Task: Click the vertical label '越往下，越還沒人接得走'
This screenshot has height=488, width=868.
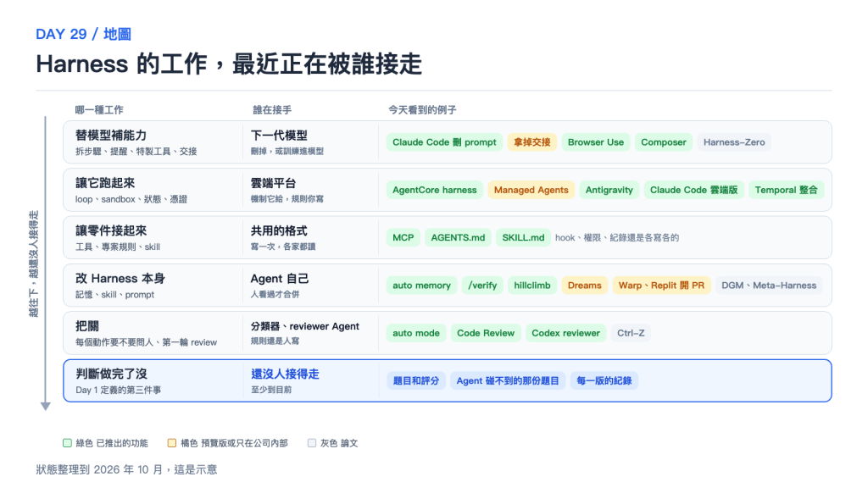Action: pos(34,263)
